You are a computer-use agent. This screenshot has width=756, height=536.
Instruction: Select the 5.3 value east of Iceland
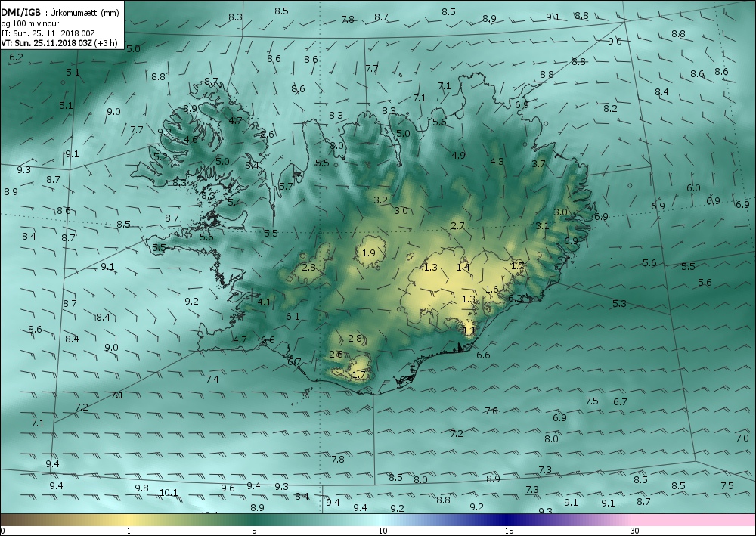pyautogui.click(x=619, y=304)
